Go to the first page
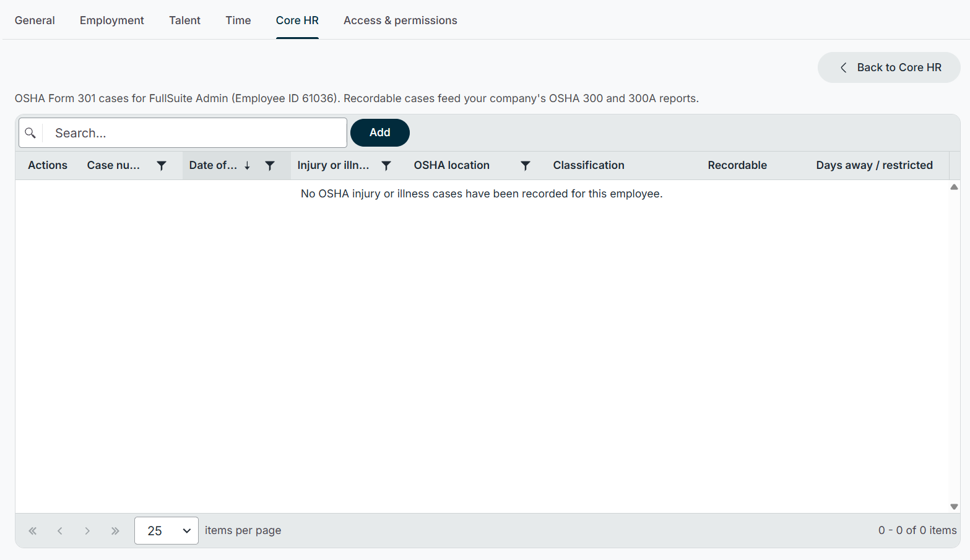Screen dimensions: 970x560 coord(33,531)
